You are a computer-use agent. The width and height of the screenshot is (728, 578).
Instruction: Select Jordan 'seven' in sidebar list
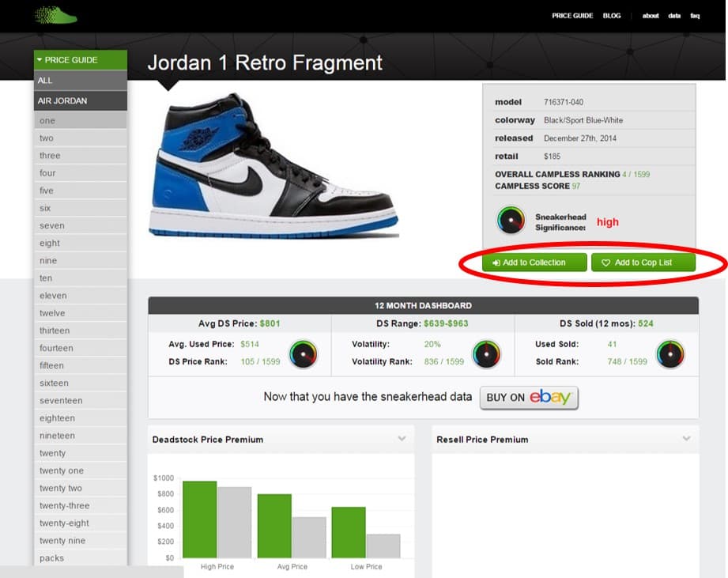click(x=81, y=225)
